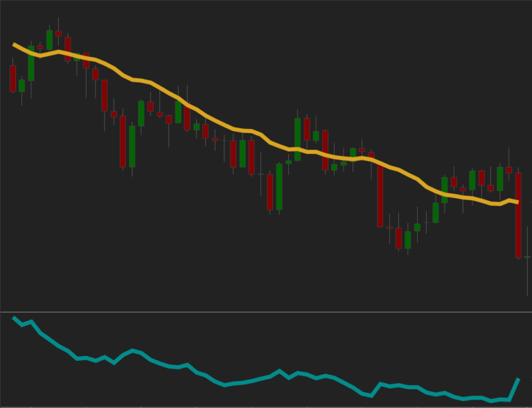Viewport: 532px width, 408px height.
Task: Select the green candle right after the first sharp drop
Action: [x=132, y=146]
